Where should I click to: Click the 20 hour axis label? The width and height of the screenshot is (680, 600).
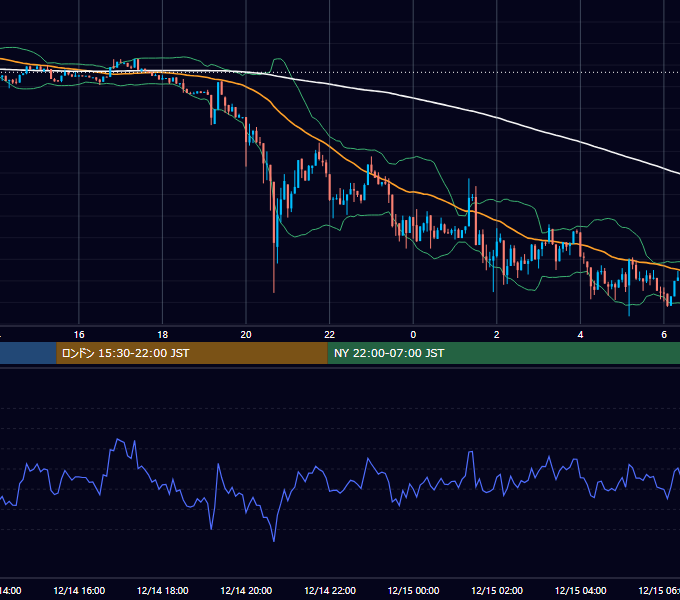tap(246, 335)
